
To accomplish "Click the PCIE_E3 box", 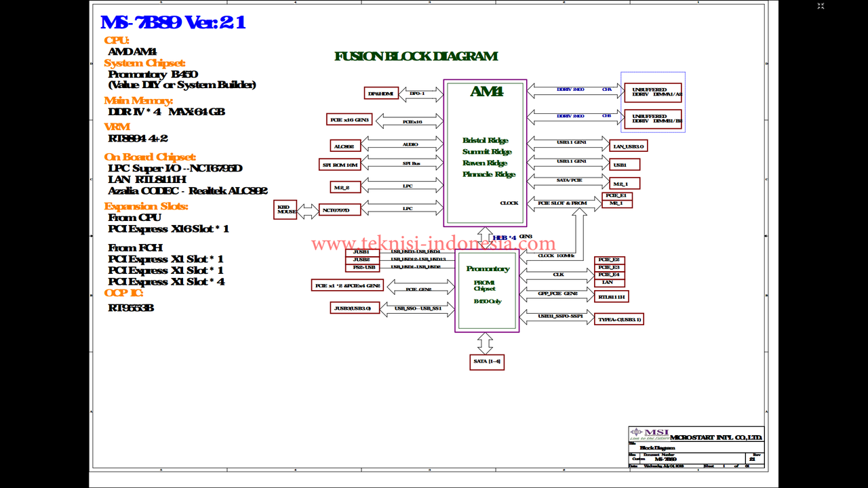I will pyautogui.click(x=610, y=268).
